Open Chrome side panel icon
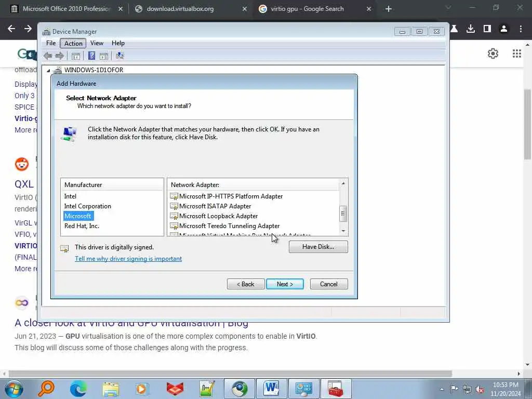 [x=487, y=29]
